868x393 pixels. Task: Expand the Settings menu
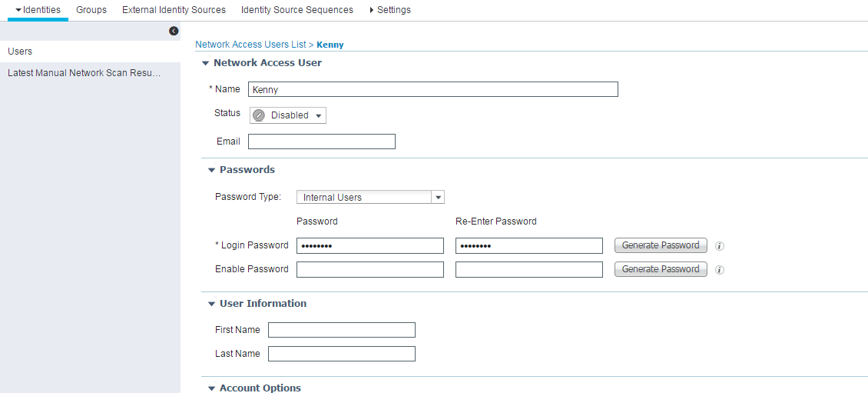pyautogui.click(x=390, y=10)
